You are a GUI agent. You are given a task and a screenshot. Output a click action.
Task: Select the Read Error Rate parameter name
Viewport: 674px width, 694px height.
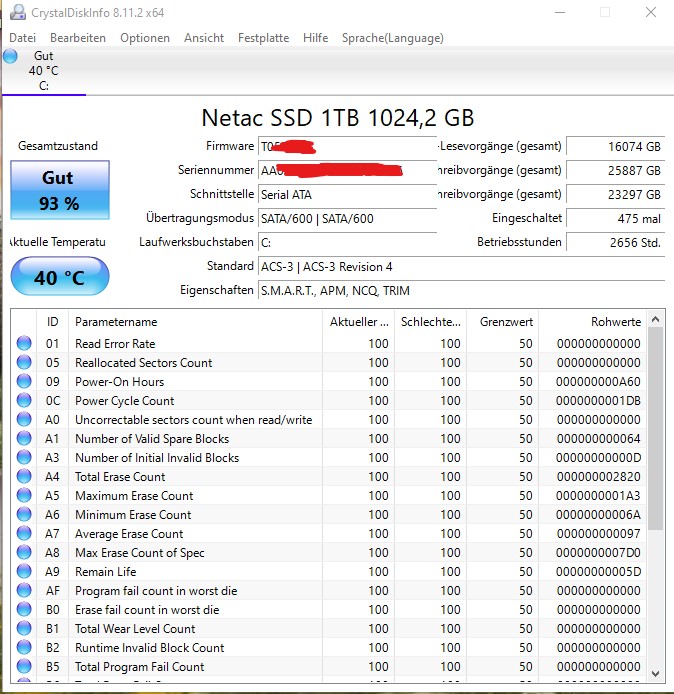115,343
